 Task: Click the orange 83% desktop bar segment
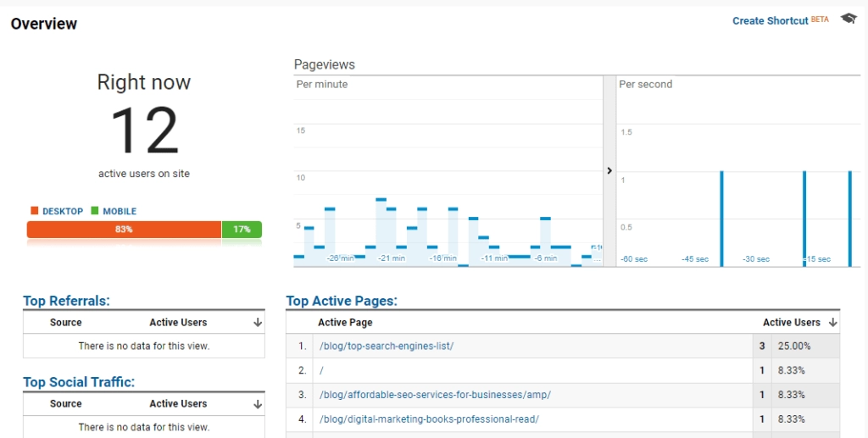(x=124, y=230)
